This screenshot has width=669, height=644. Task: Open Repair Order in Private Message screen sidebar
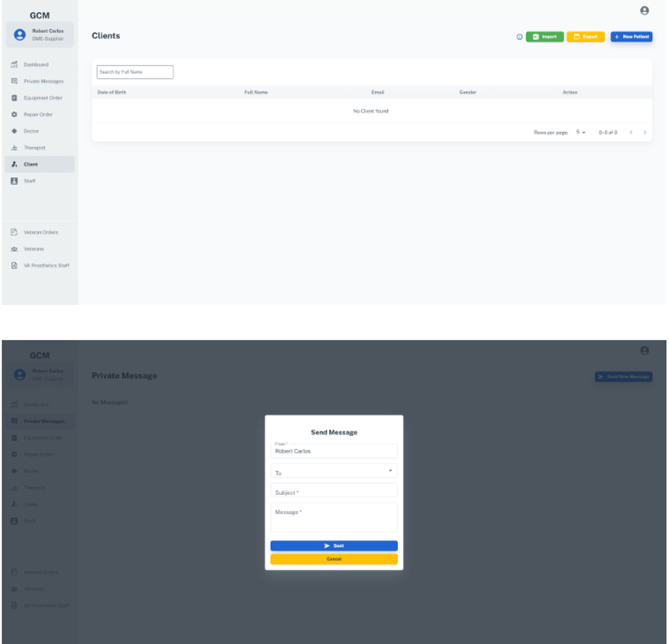pyautogui.click(x=40, y=454)
